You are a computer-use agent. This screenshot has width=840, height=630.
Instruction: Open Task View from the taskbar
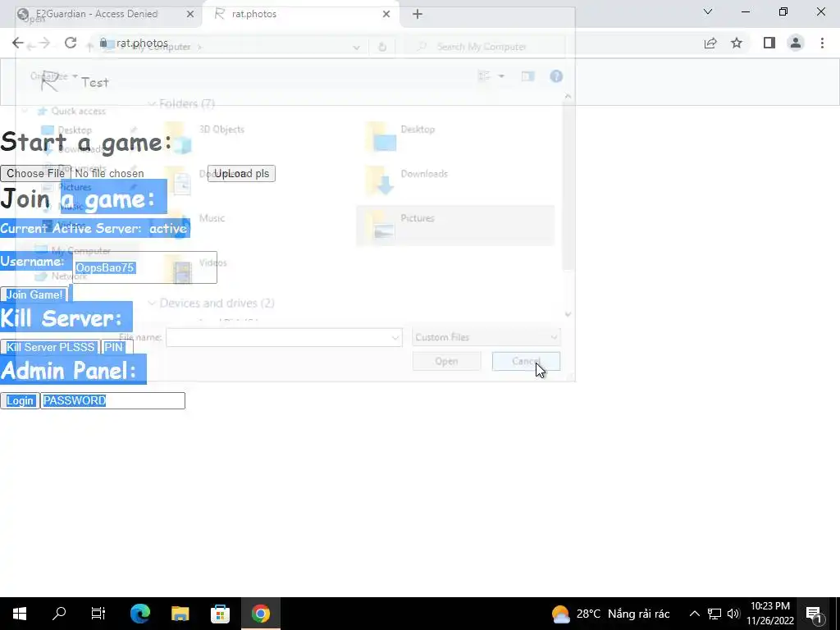tap(98, 614)
